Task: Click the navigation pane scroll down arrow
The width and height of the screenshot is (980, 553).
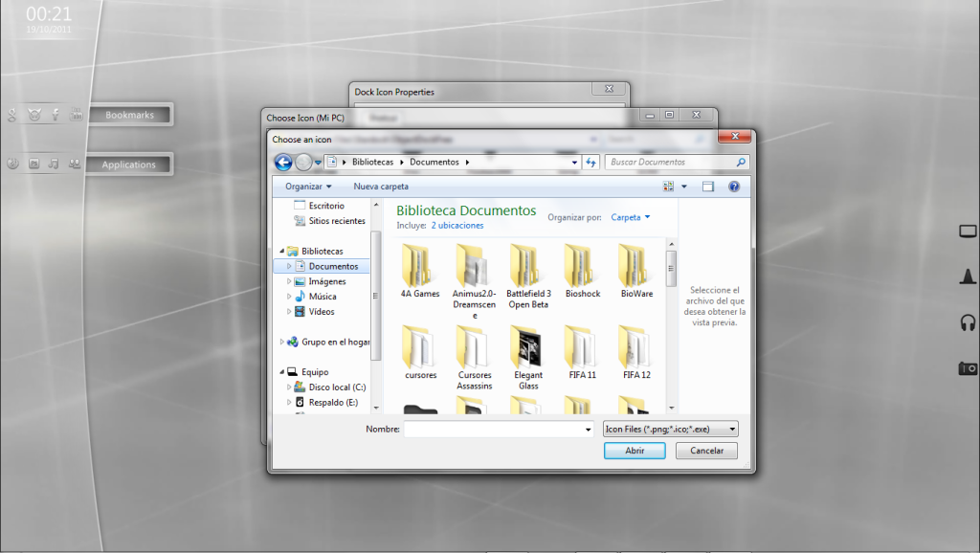Action: point(375,408)
